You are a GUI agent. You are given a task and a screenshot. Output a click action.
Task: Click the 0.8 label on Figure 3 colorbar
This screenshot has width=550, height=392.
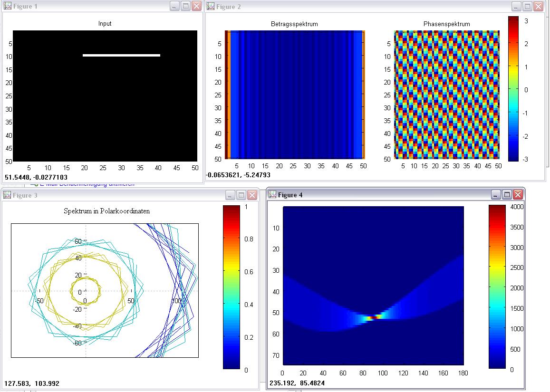pos(249,239)
